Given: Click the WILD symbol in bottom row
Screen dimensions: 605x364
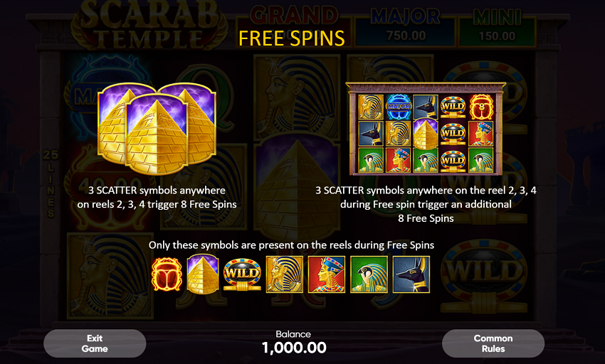Looking at the screenshot, I should click(242, 274).
